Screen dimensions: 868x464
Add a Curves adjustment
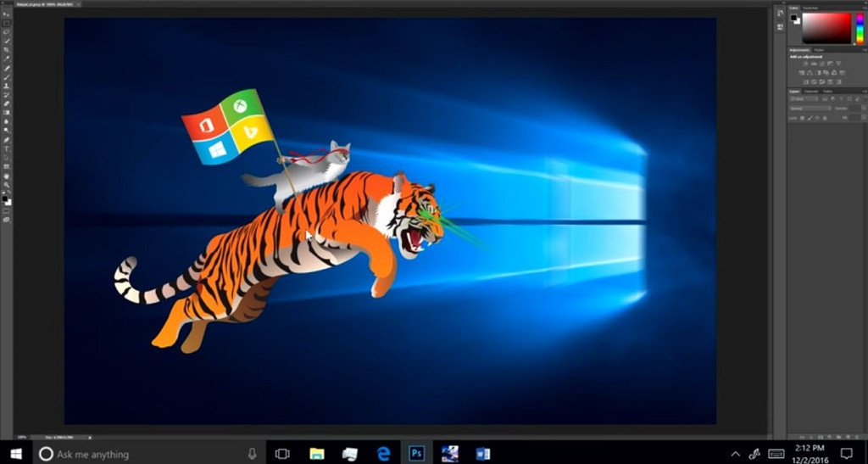pyautogui.click(x=822, y=64)
